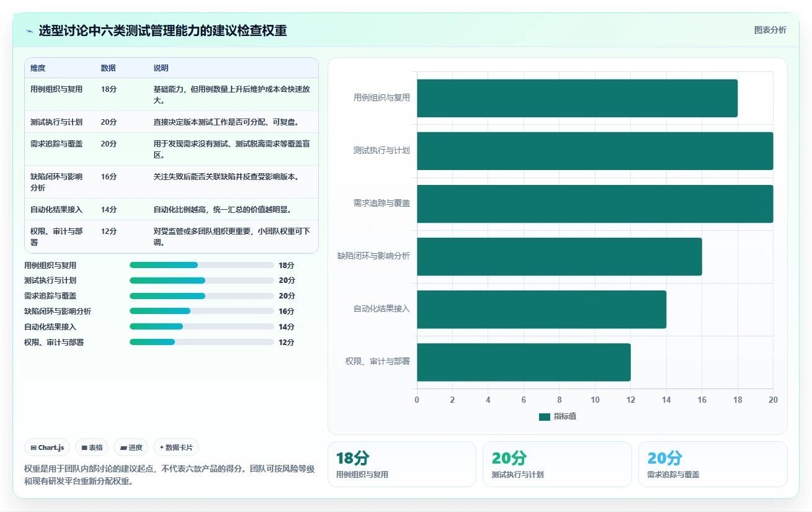This screenshot has width=812, height=512.
Task: Click the 权限、审计与部署 progress bar
Action: (202, 342)
